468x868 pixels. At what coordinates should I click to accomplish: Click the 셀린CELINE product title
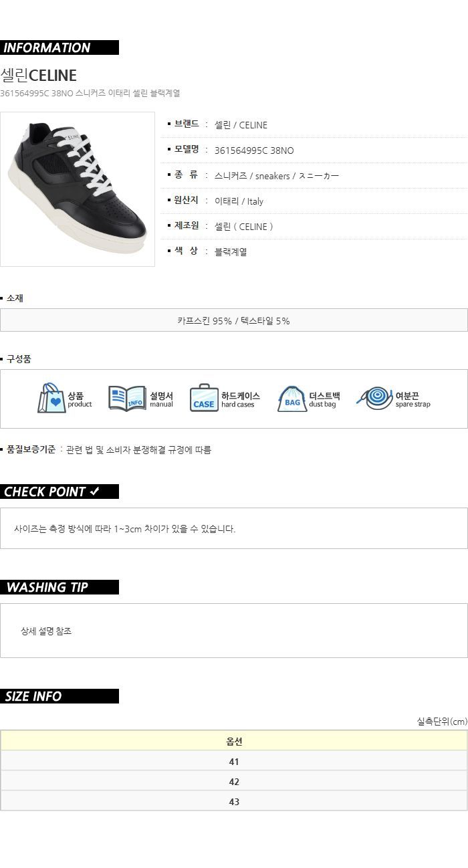coord(39,75)
